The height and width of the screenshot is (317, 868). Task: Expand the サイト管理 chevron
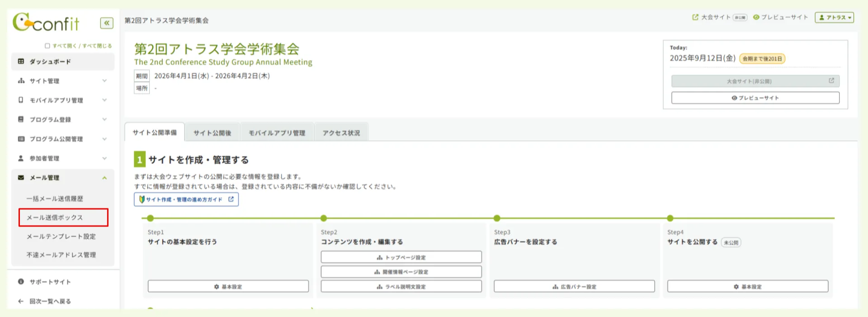click(104, 81)
